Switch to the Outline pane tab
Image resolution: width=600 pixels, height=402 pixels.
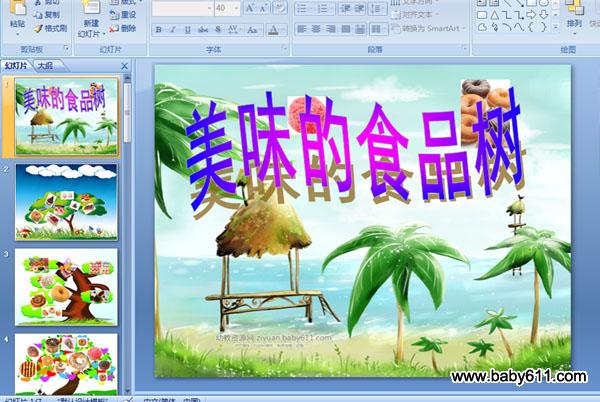pyautogui.click(x=46, y=66)
